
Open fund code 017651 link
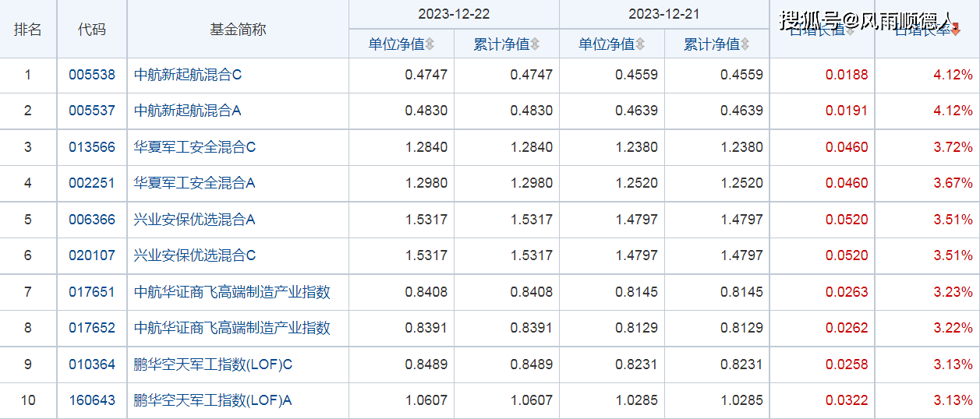(92, 292)
